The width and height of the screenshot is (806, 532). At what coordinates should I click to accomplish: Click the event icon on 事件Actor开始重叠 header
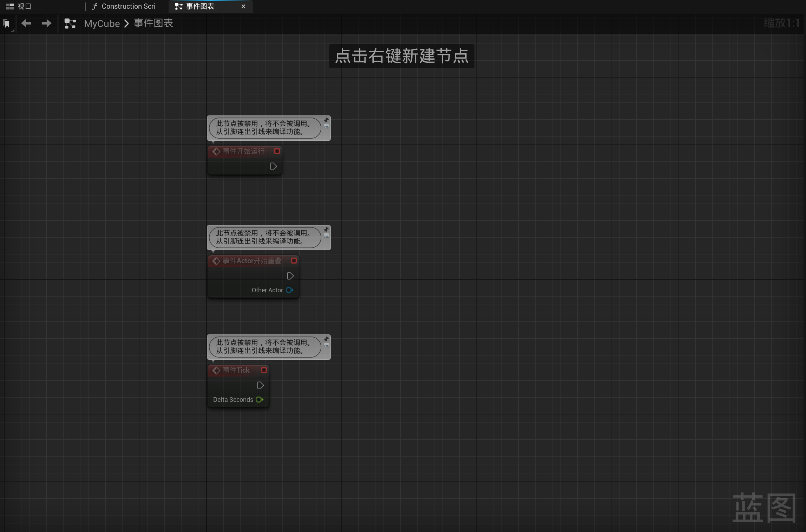pyautogui.click(x=216, y=261)
